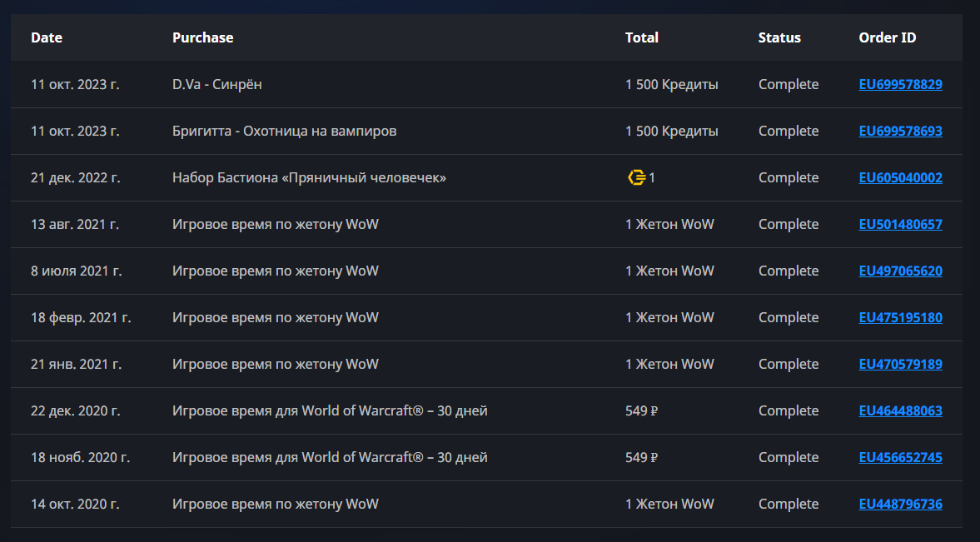This screenshot has height=542, width=980.
Task: Open order EU464488063
Action: coord(900,410)
